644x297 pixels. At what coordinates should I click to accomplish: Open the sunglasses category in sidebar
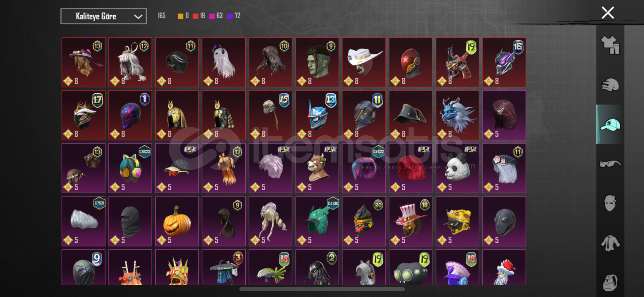pyautogui.click(x=610, y=164)
